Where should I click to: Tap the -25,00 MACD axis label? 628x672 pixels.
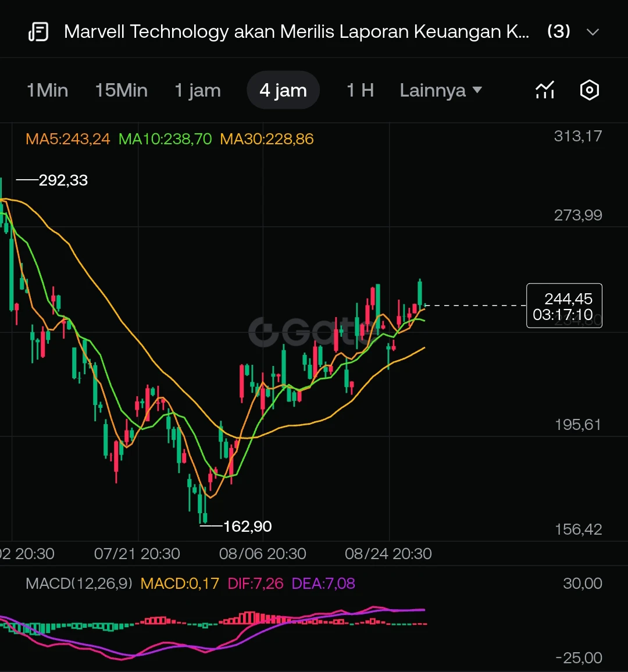point(579,657)
